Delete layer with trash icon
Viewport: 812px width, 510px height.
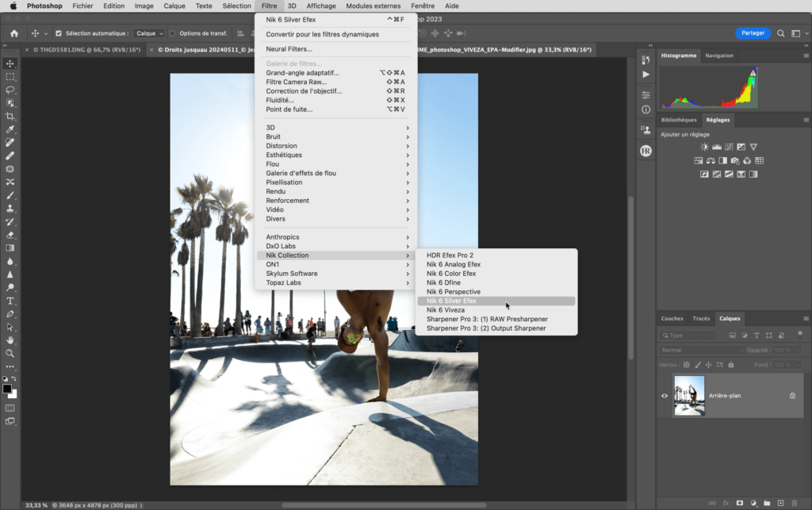[794, 503]
